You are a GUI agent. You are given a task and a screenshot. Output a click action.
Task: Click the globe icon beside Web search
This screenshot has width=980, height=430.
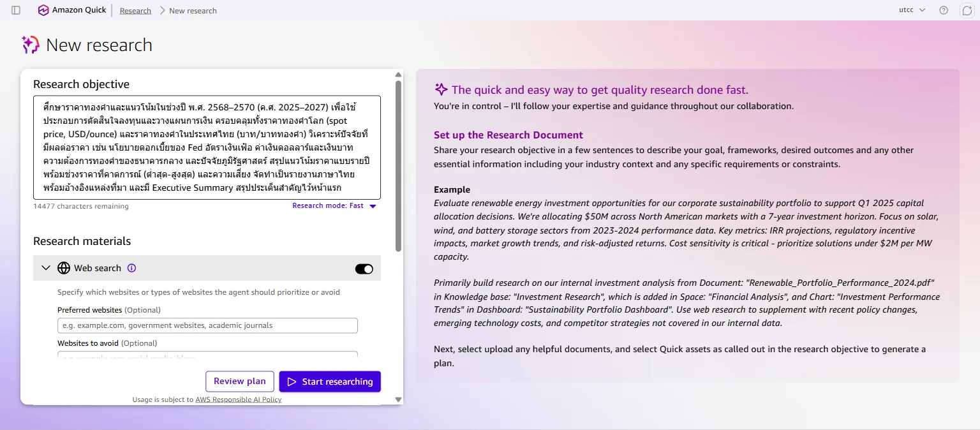[64, 268]
